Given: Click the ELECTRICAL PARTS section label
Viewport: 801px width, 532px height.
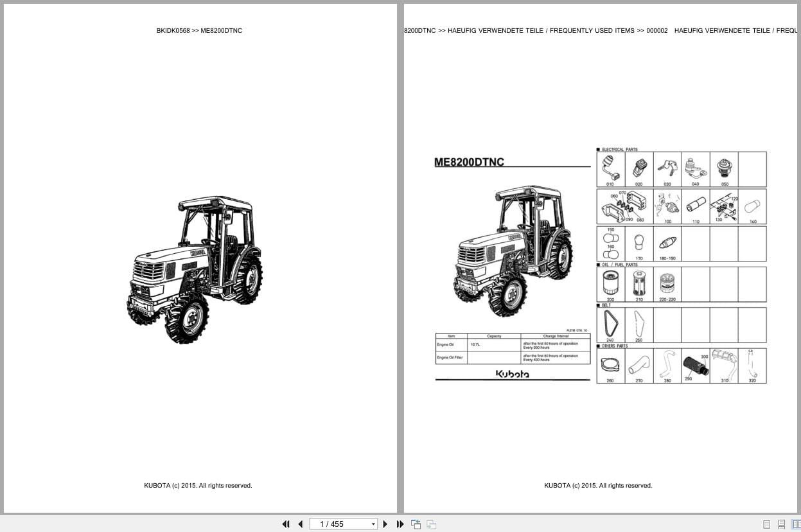Looking at the screenshot, I should [x=620, y=149].
